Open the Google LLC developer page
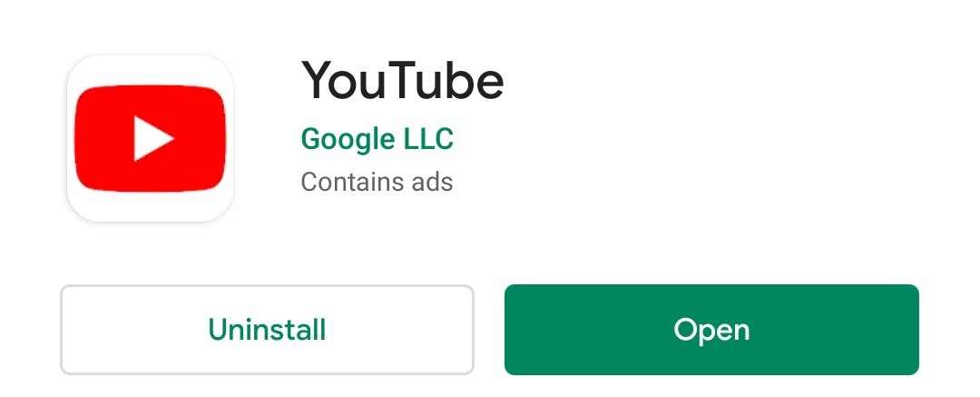 coord(377,139)
